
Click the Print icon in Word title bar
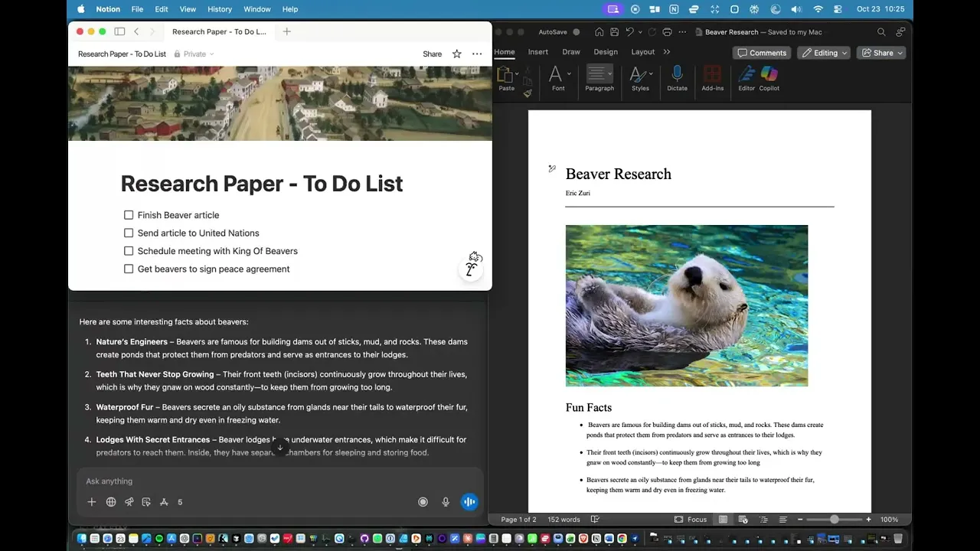pyautogui.click(x=667, y=32)
